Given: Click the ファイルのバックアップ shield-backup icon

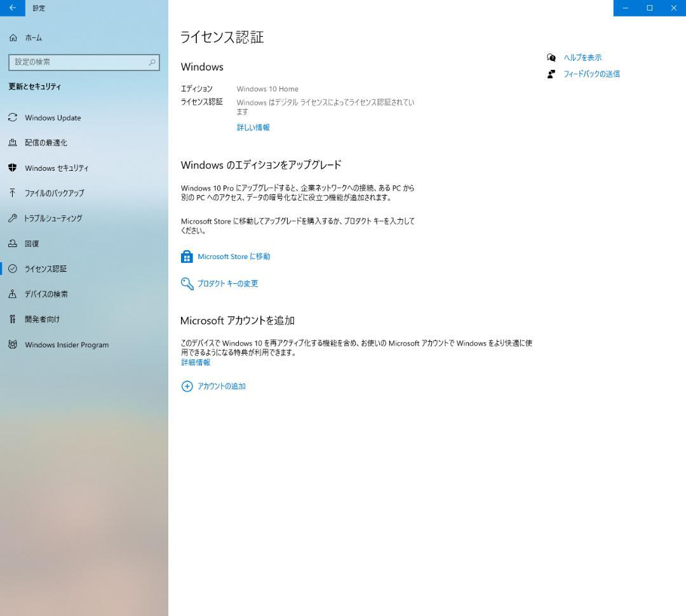Looking at the screenshot, I should tap(13, 193).
